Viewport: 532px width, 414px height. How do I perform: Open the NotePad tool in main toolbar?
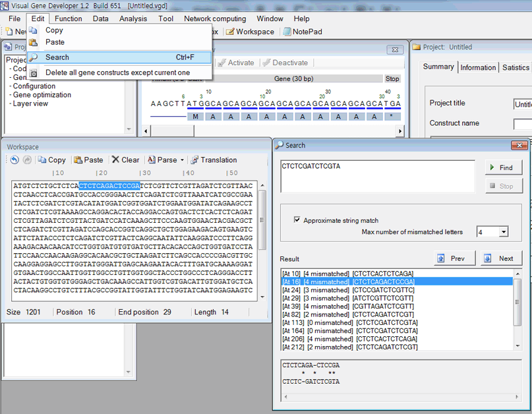point(302,32)
